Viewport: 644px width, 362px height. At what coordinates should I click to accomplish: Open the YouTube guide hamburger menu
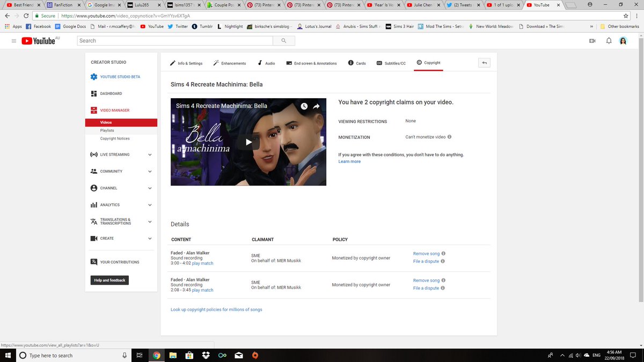click(13, 41)
